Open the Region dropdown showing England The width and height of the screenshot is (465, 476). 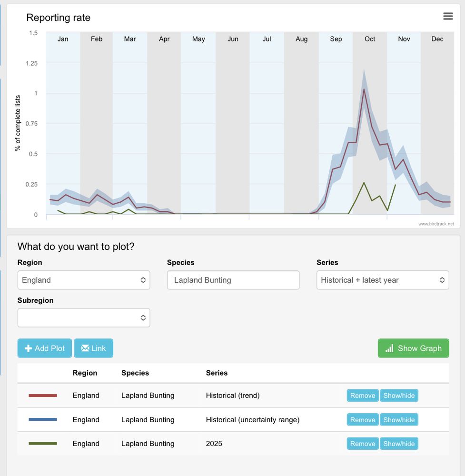coord(84,280)
